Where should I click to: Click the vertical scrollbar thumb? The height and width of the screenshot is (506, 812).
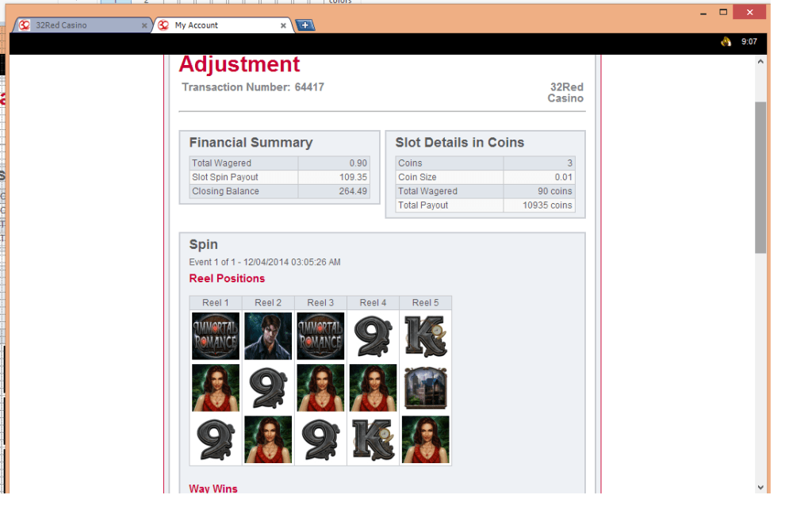click(x=760, y=178)
